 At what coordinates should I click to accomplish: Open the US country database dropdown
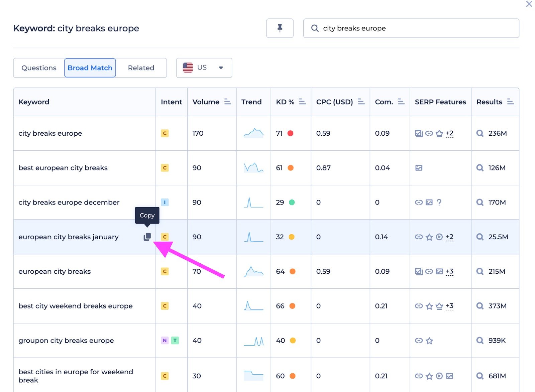click(204, 68)
